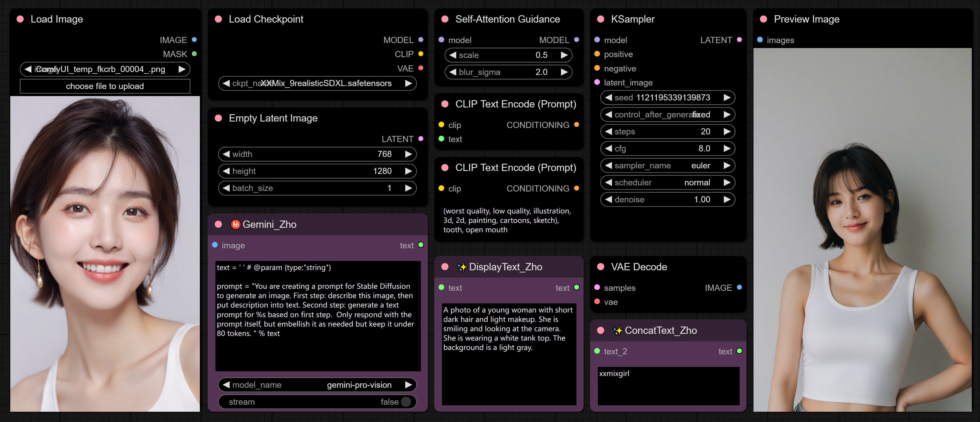This screenshot has height=422, width=980.
Task: Click the sparkle icon on ConcatText_Zho
Action: click(617, 330)
